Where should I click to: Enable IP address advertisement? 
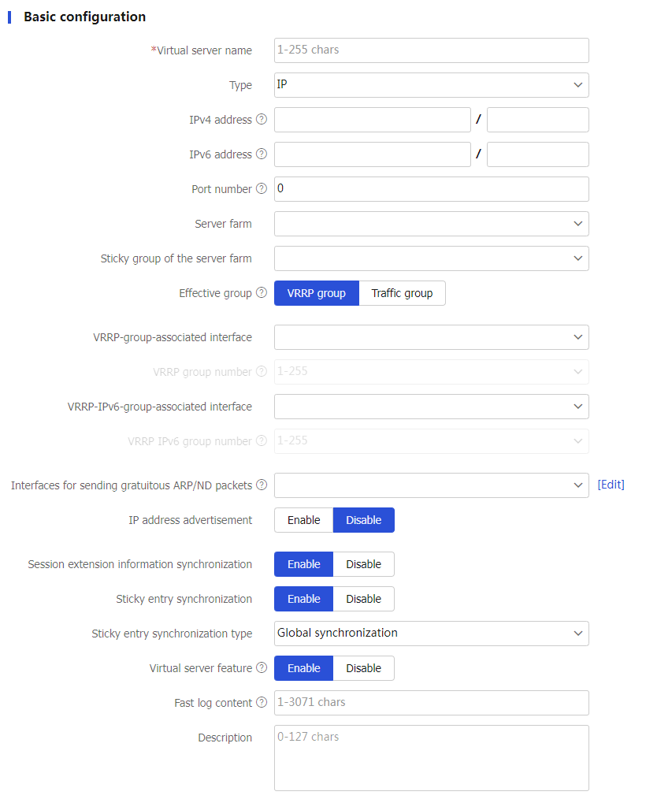click(x=304, y=520)
